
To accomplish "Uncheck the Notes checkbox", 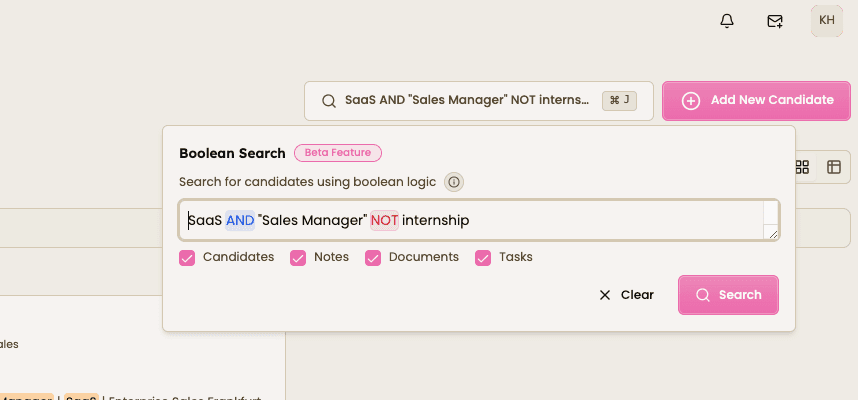I will coord(298,258).
